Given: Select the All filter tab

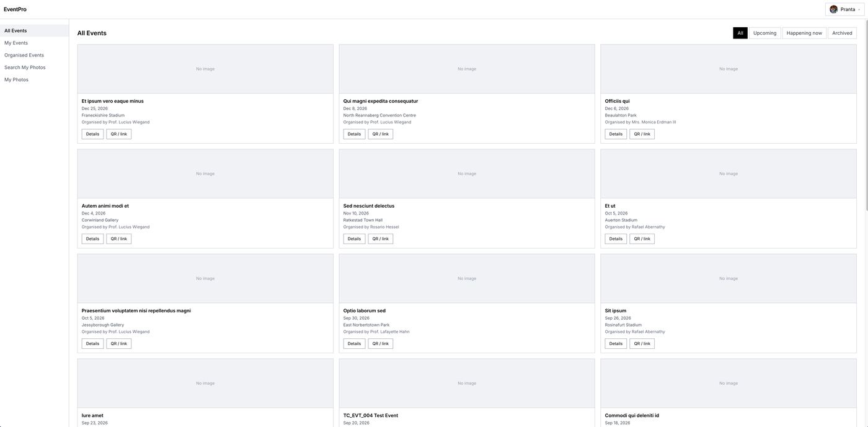Looking at the screenshot, I should (740, 33).
